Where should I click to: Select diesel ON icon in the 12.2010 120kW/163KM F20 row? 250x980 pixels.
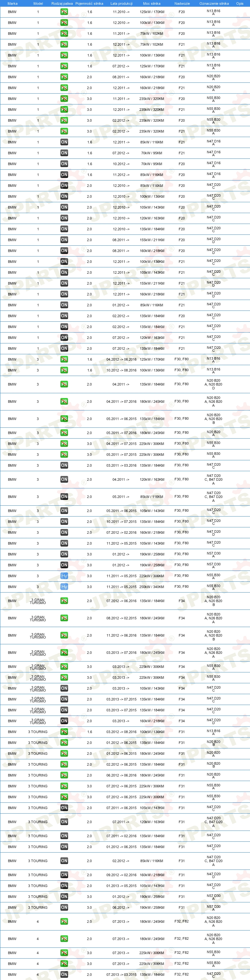[x=64, y=218]
